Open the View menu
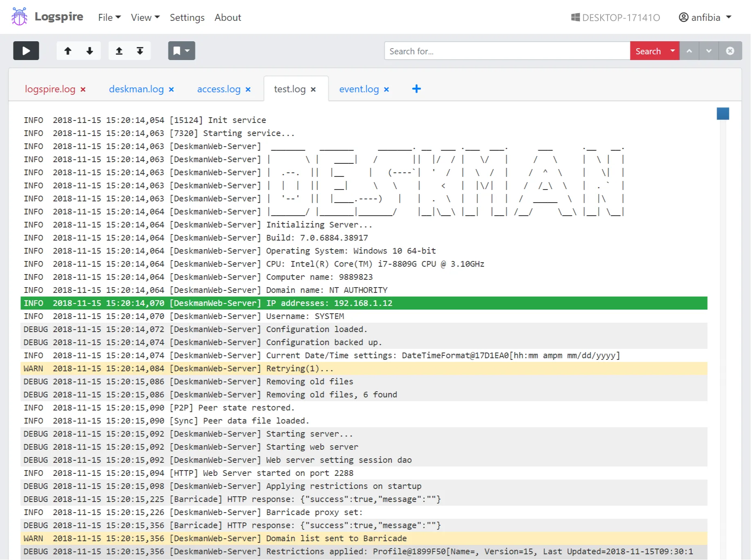The height and width of the screenshot is (560, 751). (144, 17)
